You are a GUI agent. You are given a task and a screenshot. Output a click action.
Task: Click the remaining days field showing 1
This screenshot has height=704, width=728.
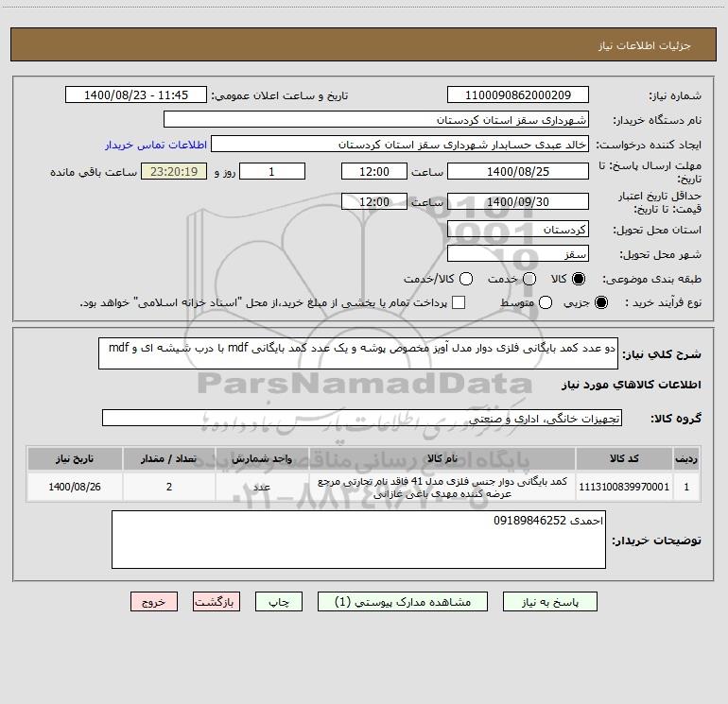pyautogui.click(x=272, y=171)
